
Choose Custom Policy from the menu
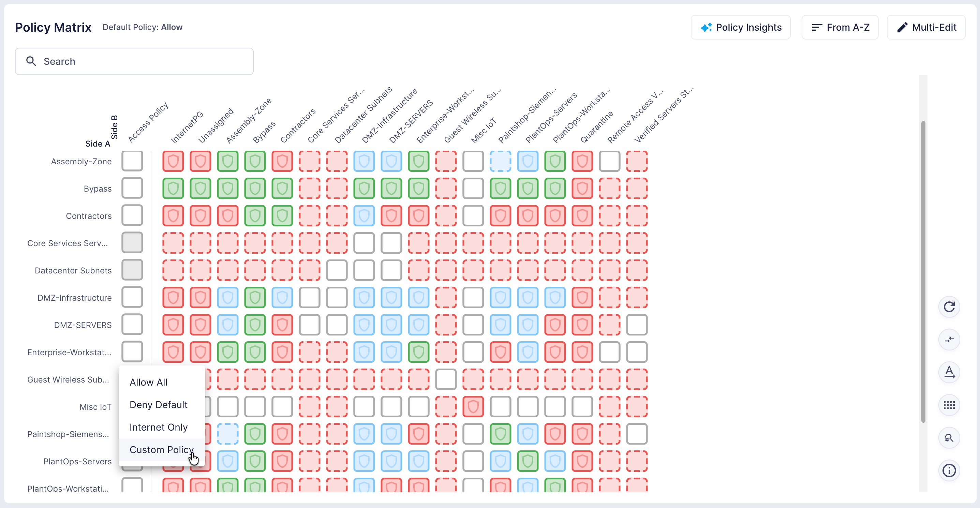point(162,449)
